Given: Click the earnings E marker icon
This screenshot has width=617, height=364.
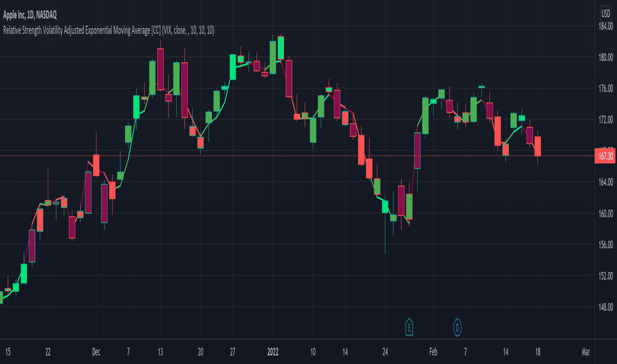Looking at the screenshot, I should click(409, 327).
